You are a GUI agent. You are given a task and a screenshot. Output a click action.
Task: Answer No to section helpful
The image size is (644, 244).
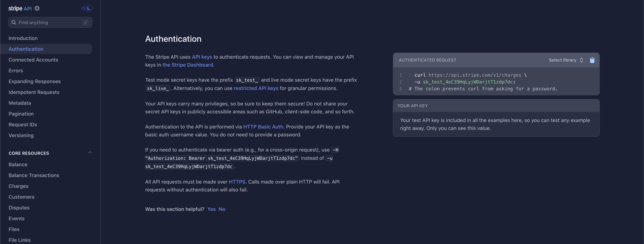(x=222, y=209)
